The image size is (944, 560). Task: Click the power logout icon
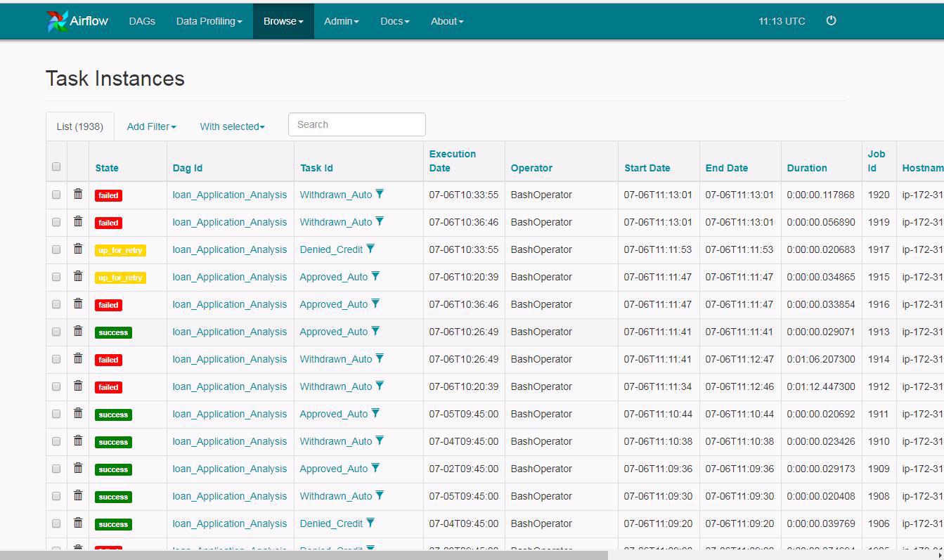831,20
